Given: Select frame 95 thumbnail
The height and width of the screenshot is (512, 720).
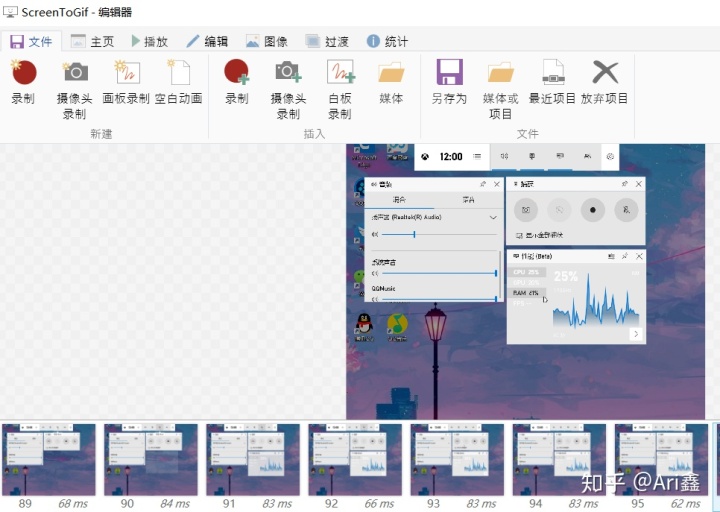Looking at the screenshot, I should 662,460.
